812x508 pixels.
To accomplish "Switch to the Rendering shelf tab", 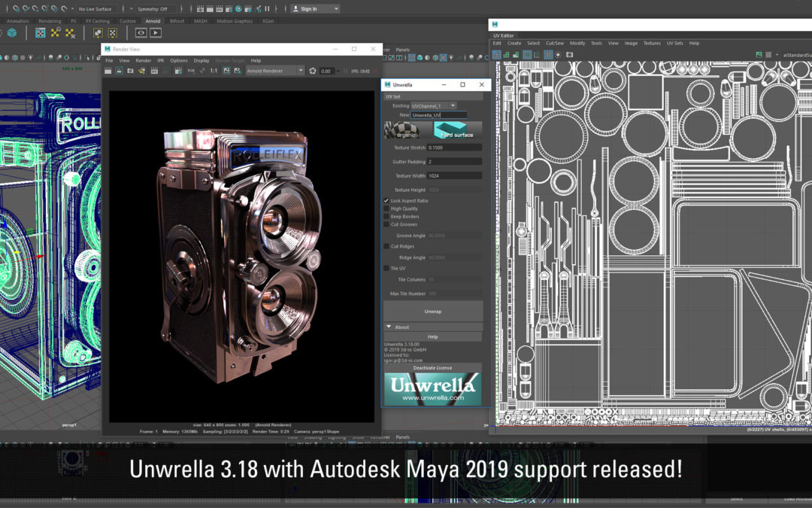I will pyautogui.click(x=50, y=21).
